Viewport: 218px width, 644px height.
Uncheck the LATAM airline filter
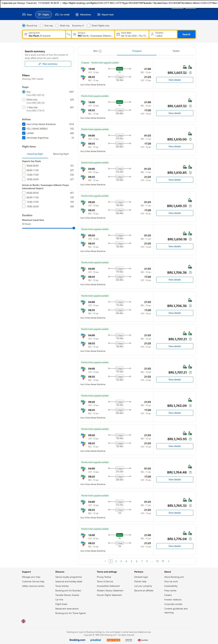point(24,133)
